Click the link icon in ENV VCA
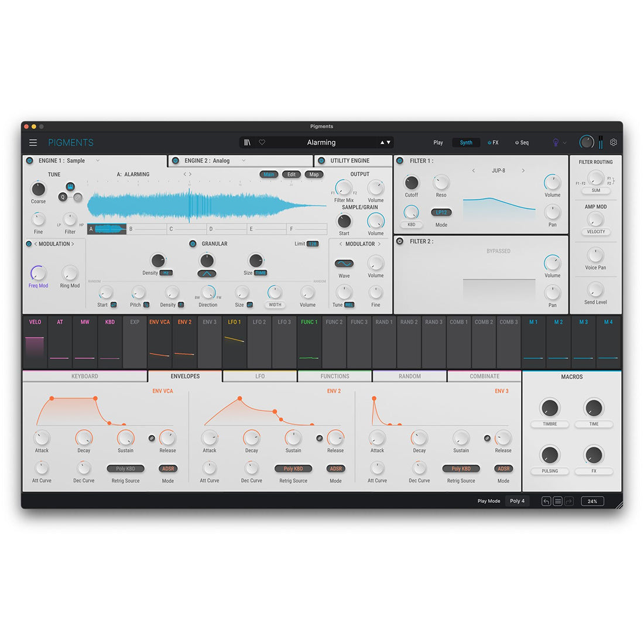The height and width of the screenshot is (644, 644). (152, 438)
